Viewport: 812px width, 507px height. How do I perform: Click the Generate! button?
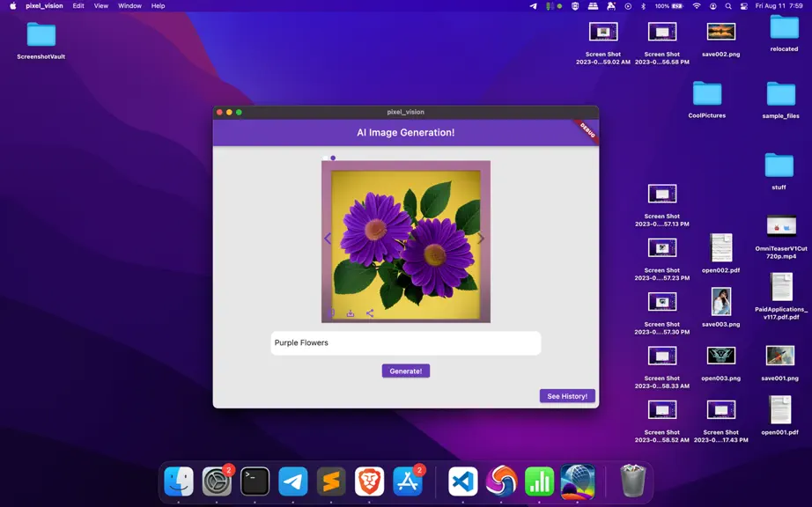[x=405, y=371]
